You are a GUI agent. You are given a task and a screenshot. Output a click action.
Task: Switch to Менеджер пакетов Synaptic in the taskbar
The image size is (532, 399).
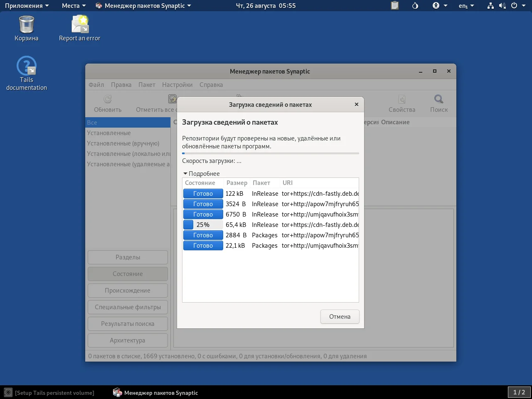tap(155, 392)
